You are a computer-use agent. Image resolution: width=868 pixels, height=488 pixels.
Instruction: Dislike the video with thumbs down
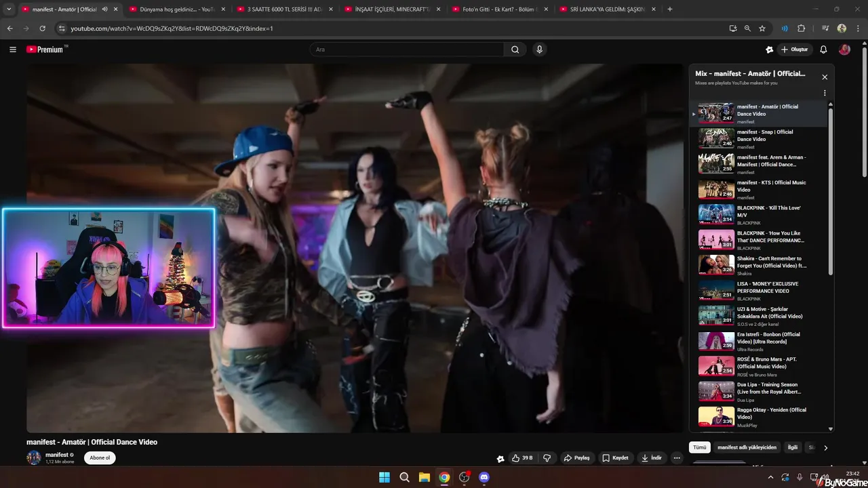pos(547,458)
